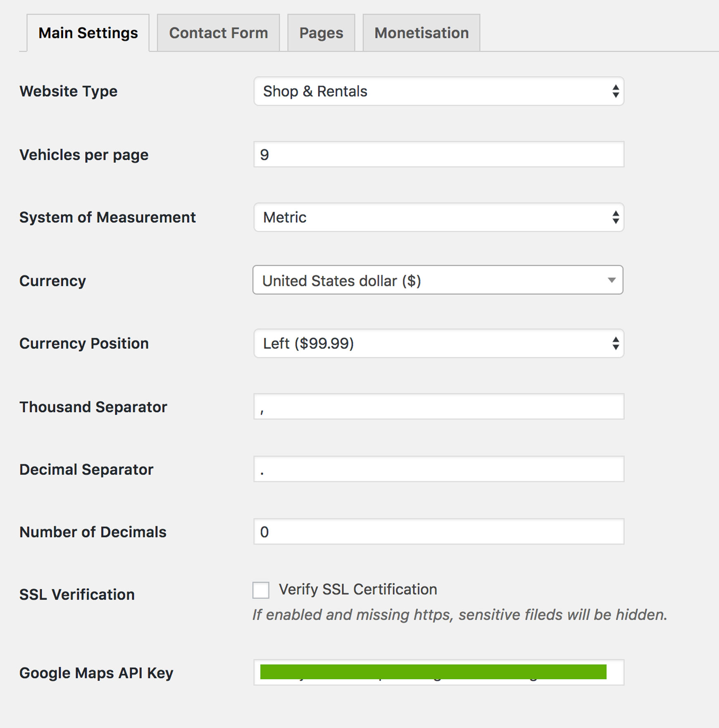Open the Currency Position dropdown
This screenshot has width=719, height=728.
(x=439, y=343)
